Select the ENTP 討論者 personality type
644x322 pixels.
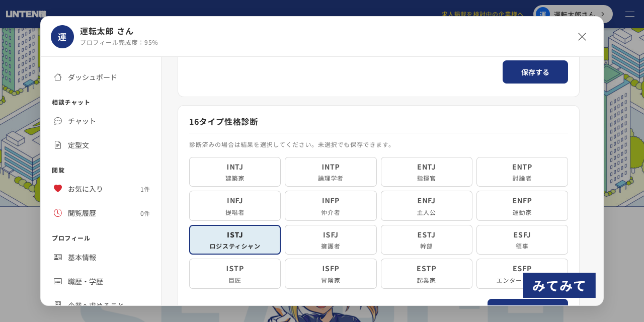point(522,172)
